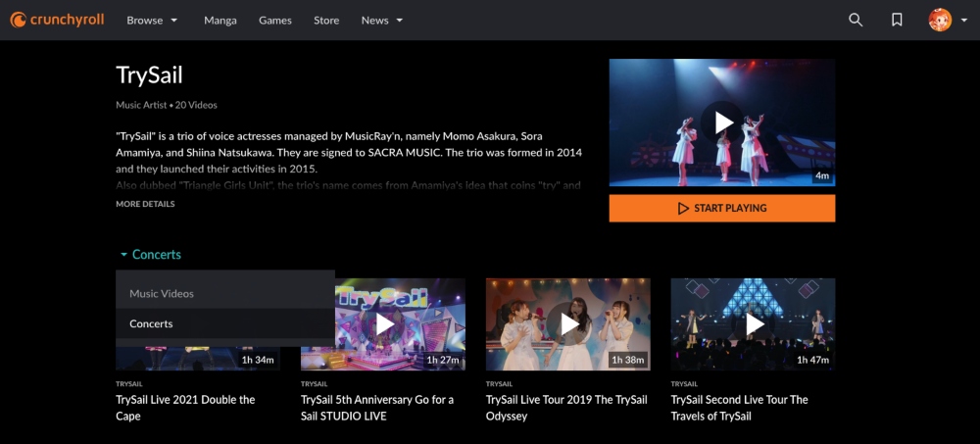Play the TrySail Odyssey concert thumbnail

click(x=568, y=323)
